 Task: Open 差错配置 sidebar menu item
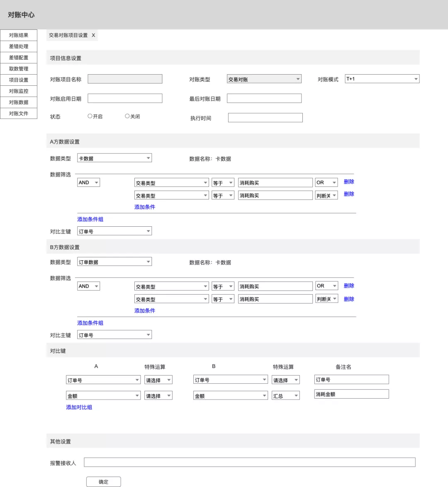click(19, 58)
